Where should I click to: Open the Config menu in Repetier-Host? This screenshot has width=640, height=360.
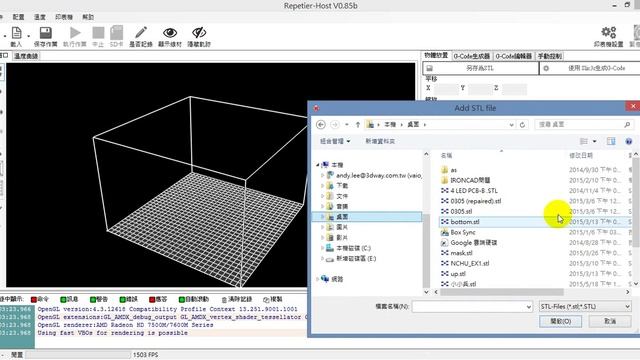click(x=18, y=17)
